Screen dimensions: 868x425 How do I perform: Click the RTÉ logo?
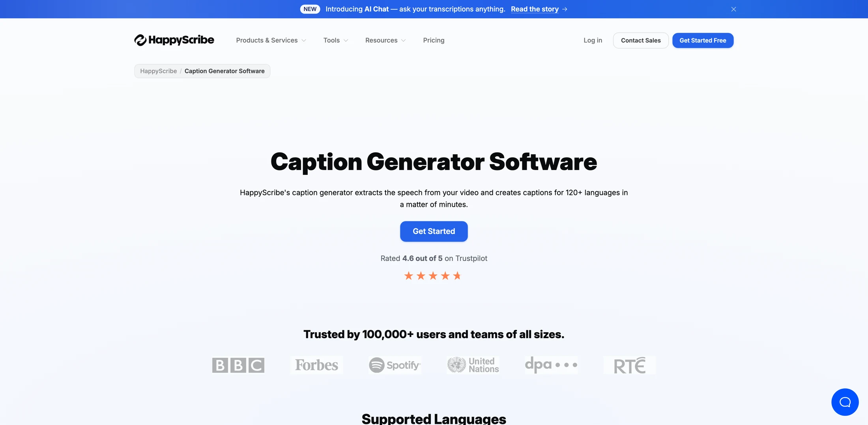(630, 365)
